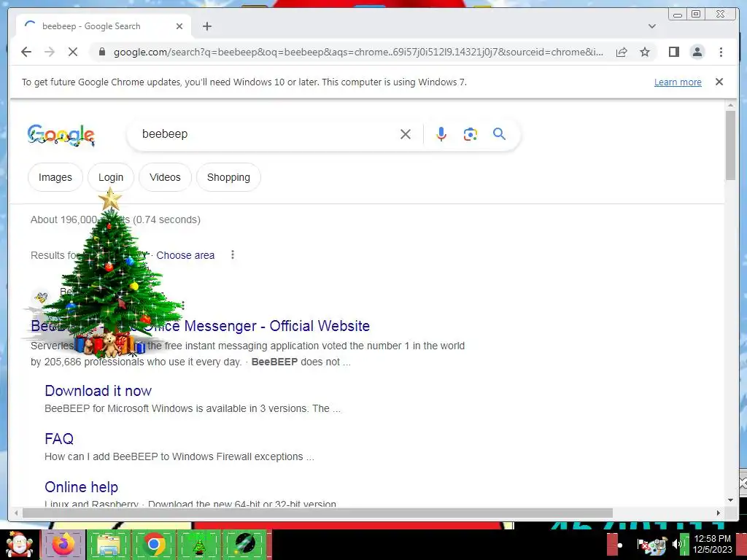Submit search with magnifier icon
The image size is (747, 560).
click(499, 134)
